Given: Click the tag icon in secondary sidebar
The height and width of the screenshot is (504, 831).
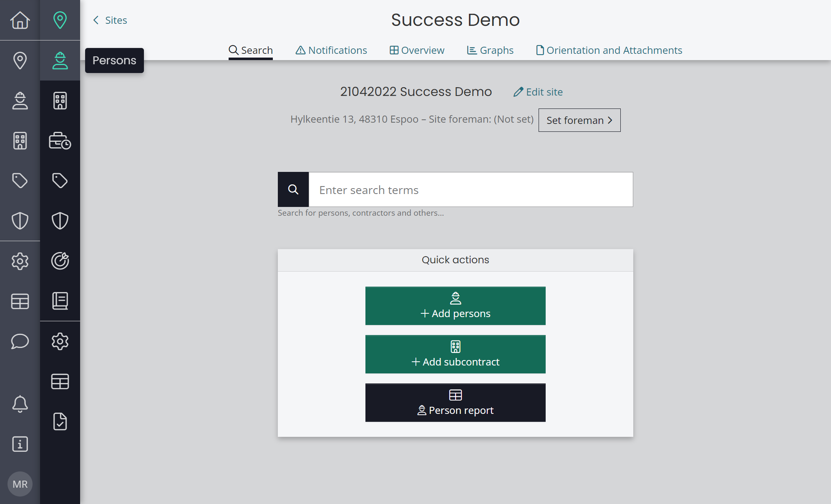Looking at the screenshot, I should click(60, 181).
